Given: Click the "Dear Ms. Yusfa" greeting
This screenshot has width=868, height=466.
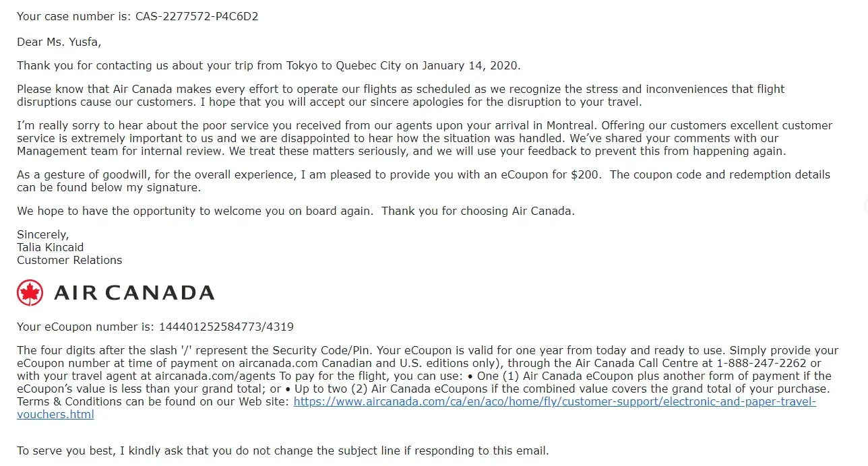Looking at the screenshot, I should 59,42.
